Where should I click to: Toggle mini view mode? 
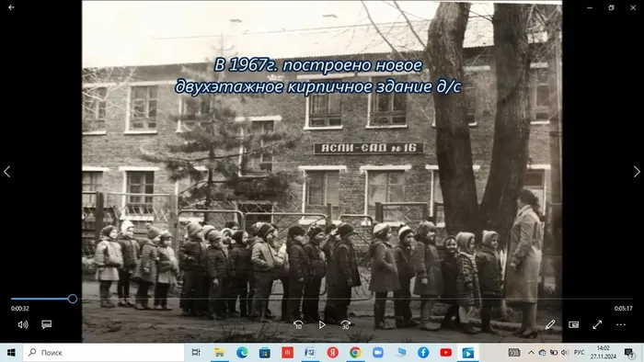click(574, 324)
